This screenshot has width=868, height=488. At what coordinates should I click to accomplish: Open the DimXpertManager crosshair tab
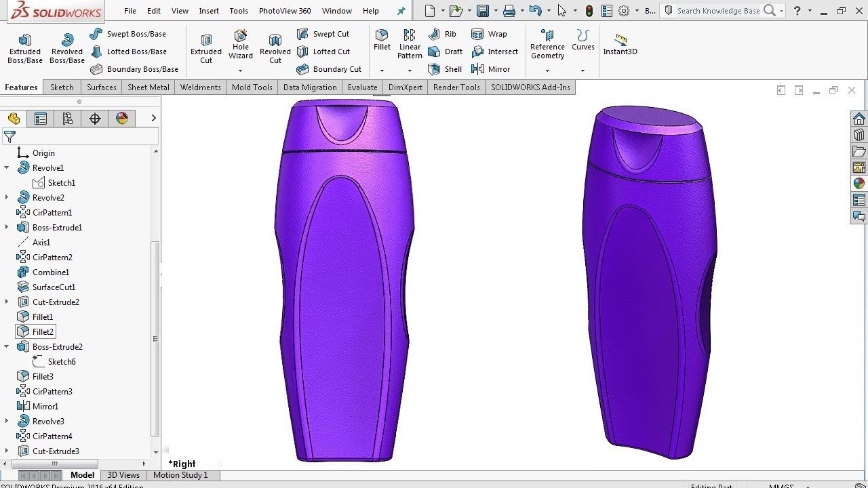(x=95, y=119)
